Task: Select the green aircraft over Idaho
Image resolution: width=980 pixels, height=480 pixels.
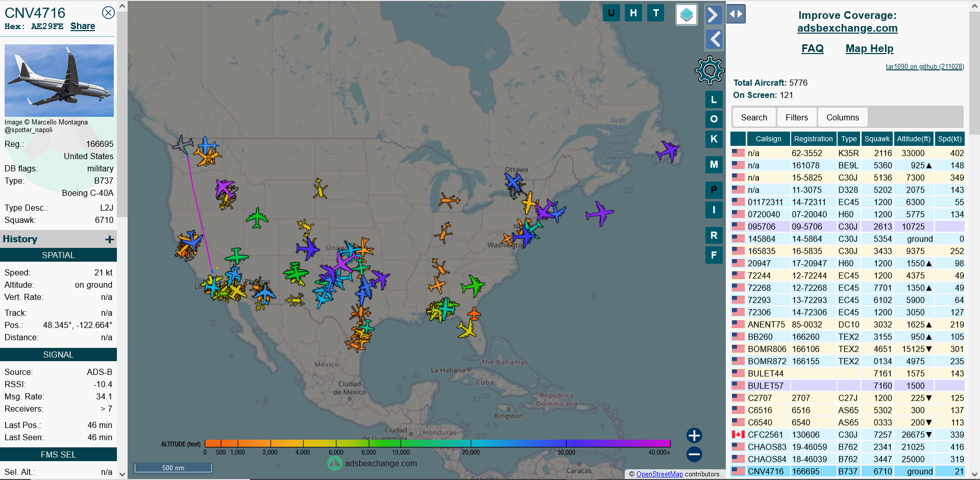Action: 257,218
